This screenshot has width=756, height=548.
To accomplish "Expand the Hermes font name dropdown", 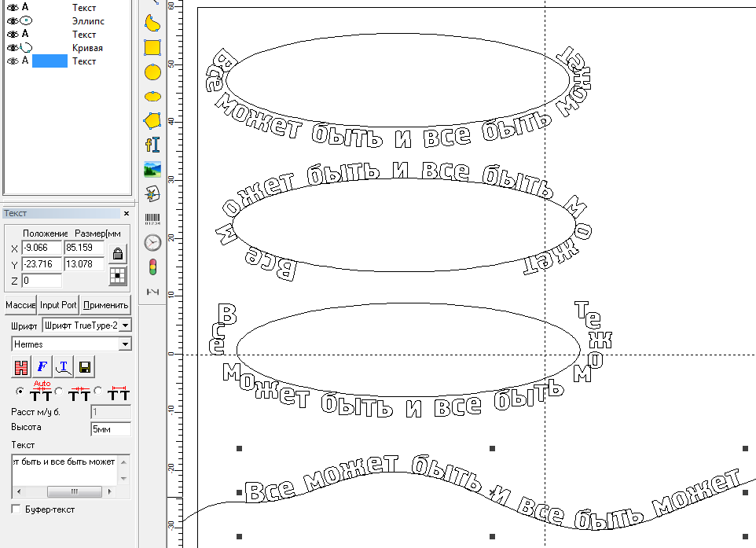I will click(125, 344).
